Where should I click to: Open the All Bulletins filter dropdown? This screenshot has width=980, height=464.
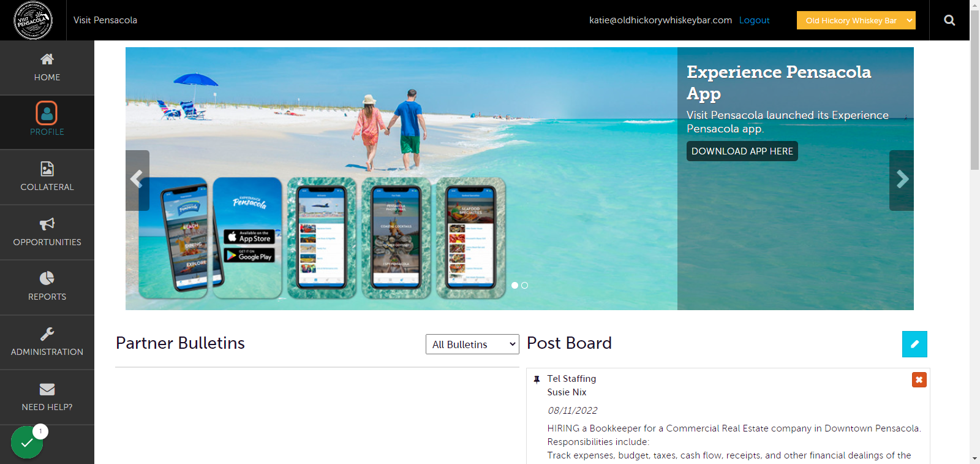472,344
